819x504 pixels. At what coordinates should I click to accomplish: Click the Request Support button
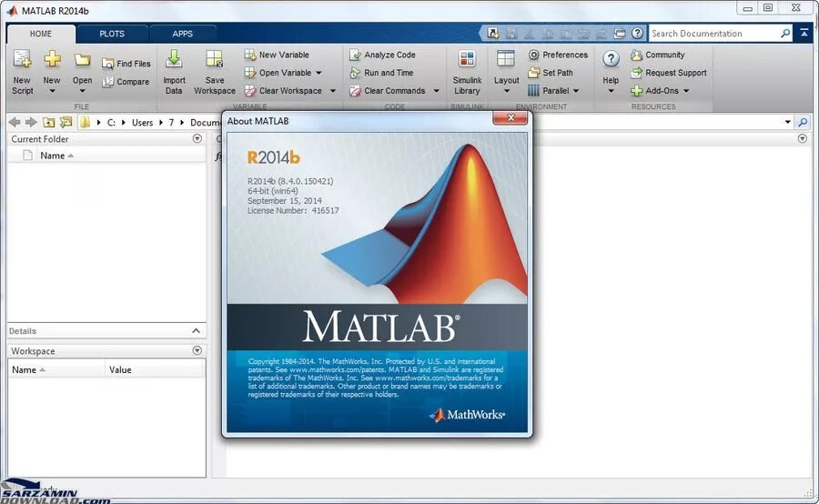coord(669,73)
